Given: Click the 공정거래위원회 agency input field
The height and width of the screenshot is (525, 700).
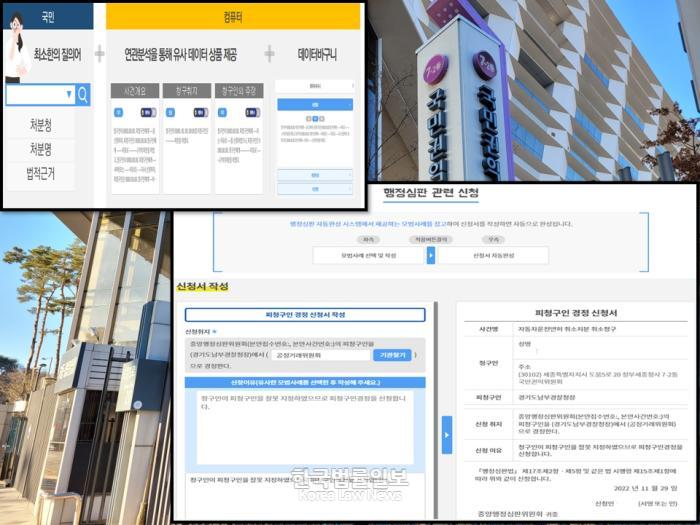Looking at the screenshot, I should (x=321, y=356).
